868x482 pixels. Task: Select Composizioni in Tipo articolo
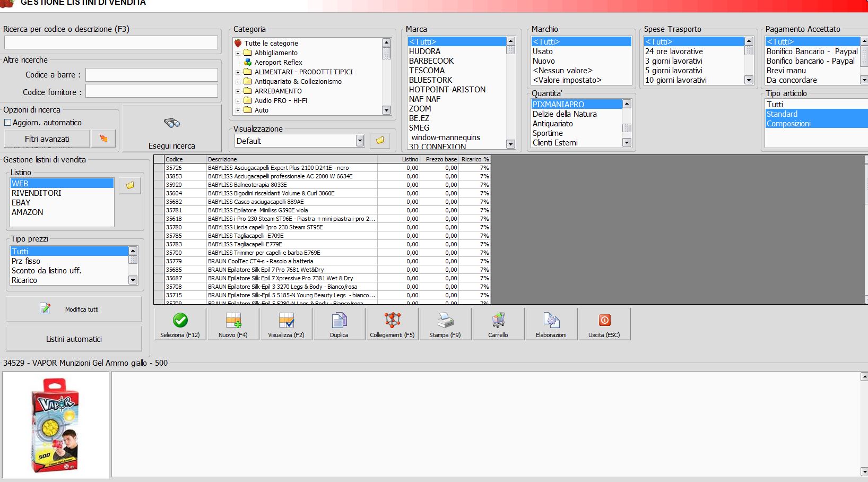817,124
